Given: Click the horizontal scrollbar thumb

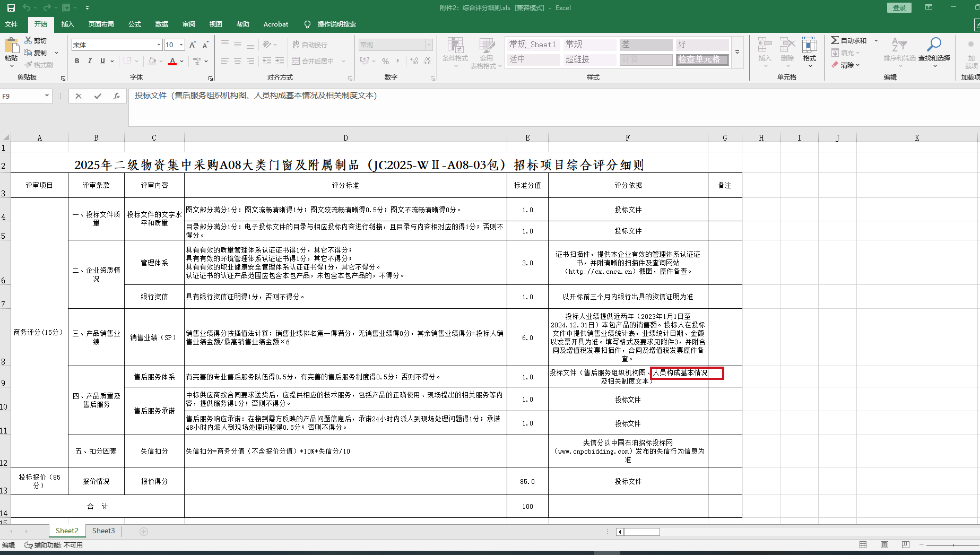Looking at the screenshot, I should [641, 532].
